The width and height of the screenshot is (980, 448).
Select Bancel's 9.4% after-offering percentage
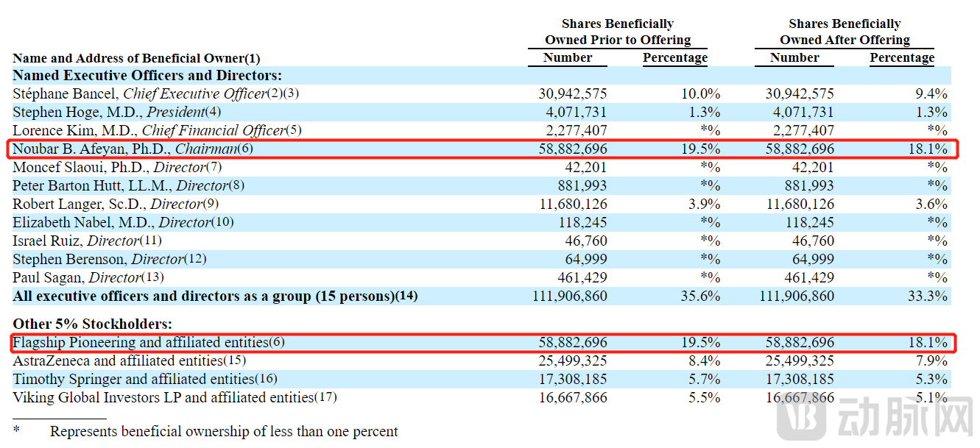pyautogui.click(x=931, y=93)
